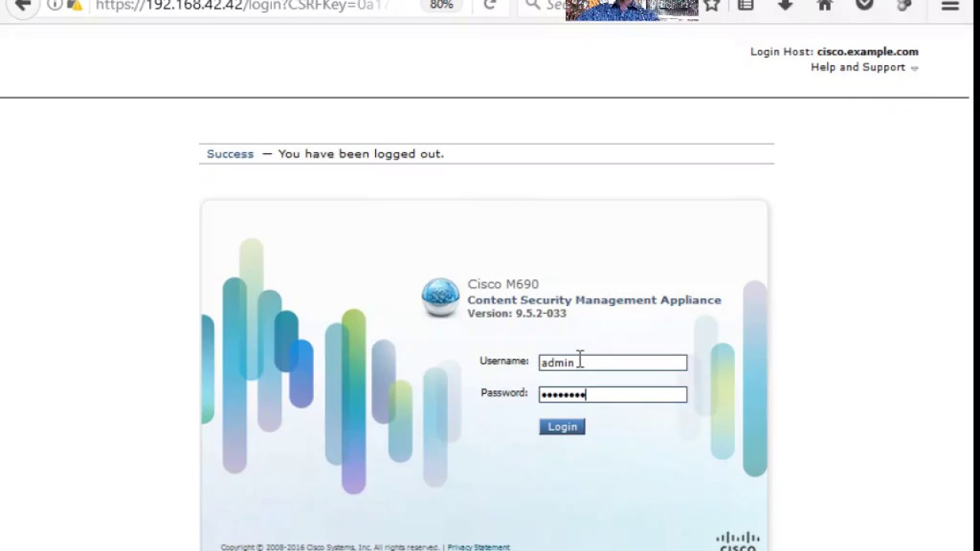Click the Cisco globe appliance logo
This screenshot has width=980, height=551.
[x=441, y=298]
